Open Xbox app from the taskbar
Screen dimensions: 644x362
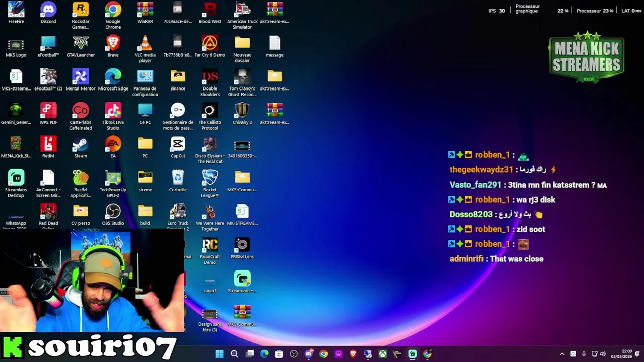coord(383,354)
